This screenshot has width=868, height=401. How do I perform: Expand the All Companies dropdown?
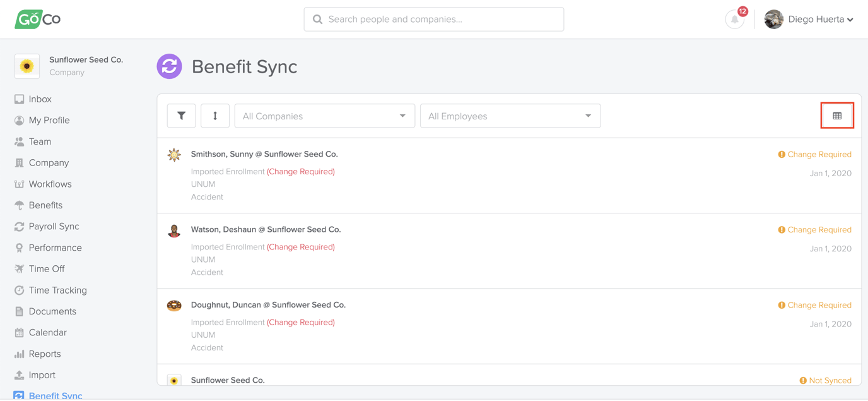324,116
